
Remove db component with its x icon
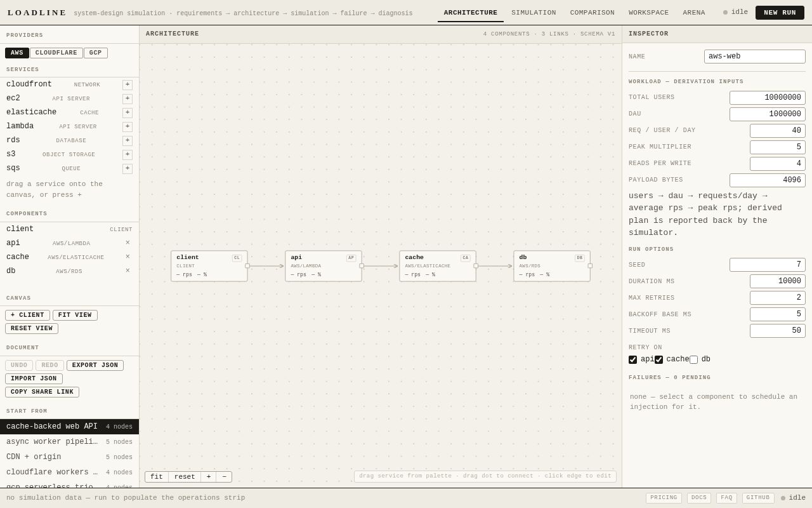128,271
